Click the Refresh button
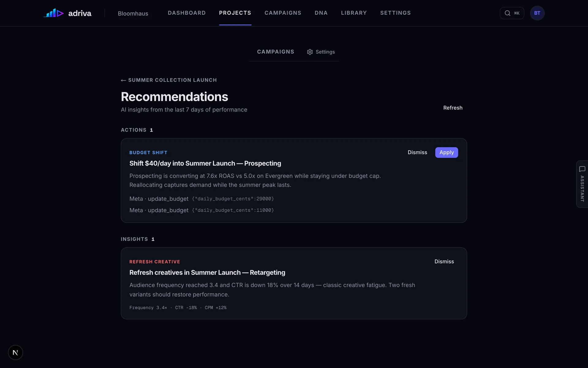Image resolution: width=588 pixels, height=368 pixels. pos(453,108)
